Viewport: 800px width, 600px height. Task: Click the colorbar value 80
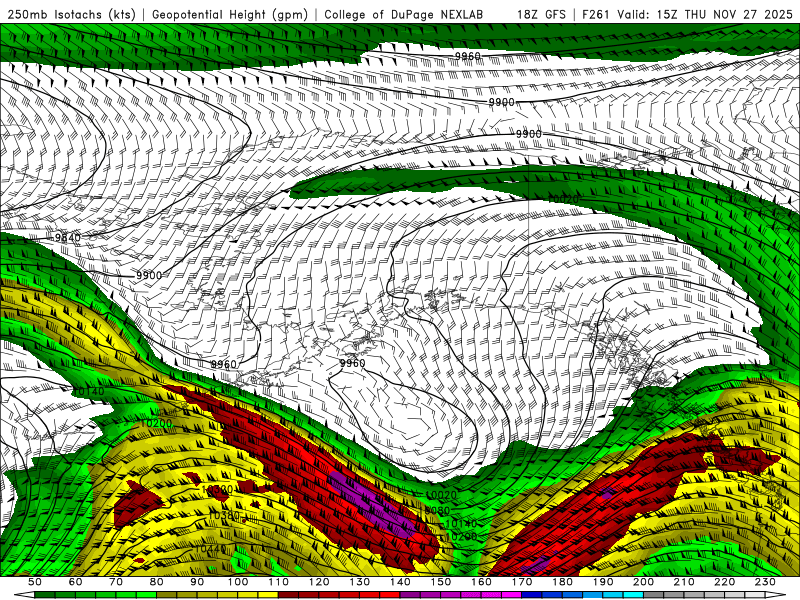156,582
